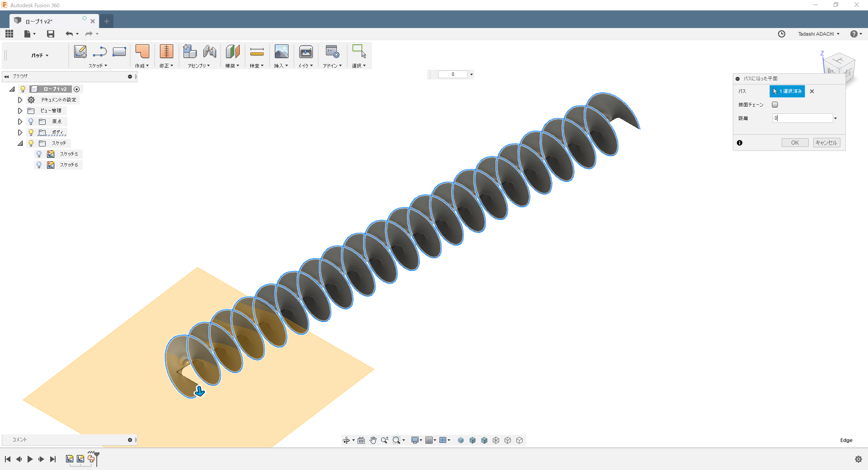
Task: Click the 距離 input field
Action: coord(802,118)
